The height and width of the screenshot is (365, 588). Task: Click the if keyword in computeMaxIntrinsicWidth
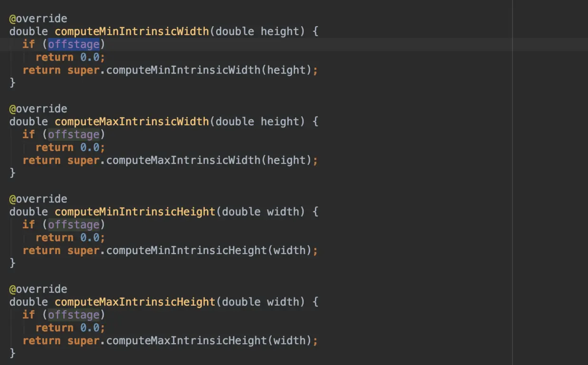point(28,135)
